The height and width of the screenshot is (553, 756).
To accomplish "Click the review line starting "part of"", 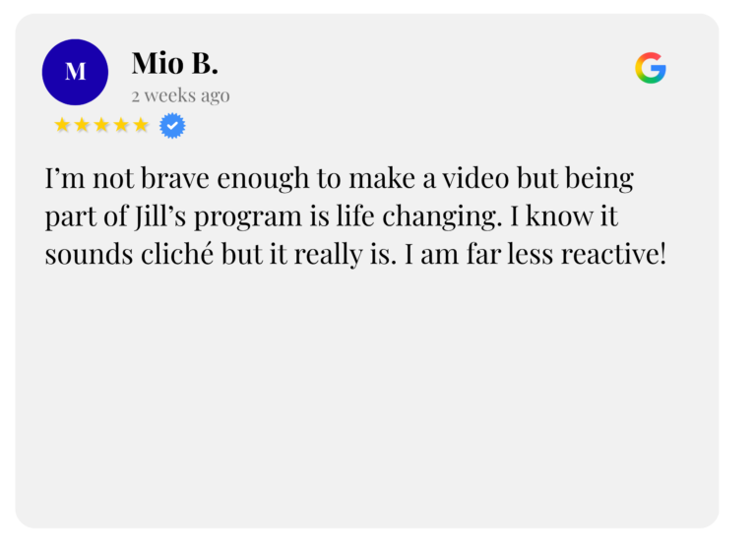I will 331,216.
